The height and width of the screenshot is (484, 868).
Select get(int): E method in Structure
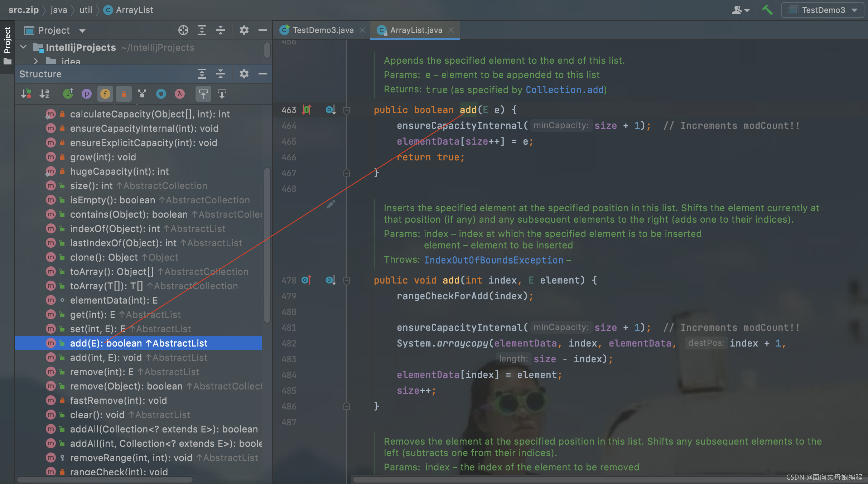tap(139, 314)
